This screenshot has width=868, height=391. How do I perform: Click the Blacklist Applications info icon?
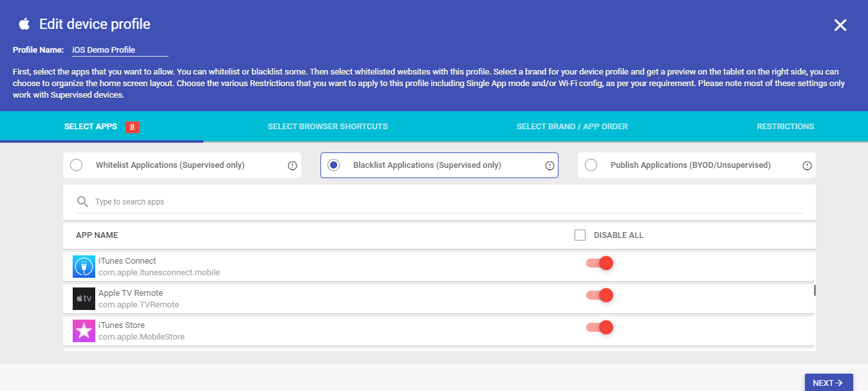(x=549, y=165)
